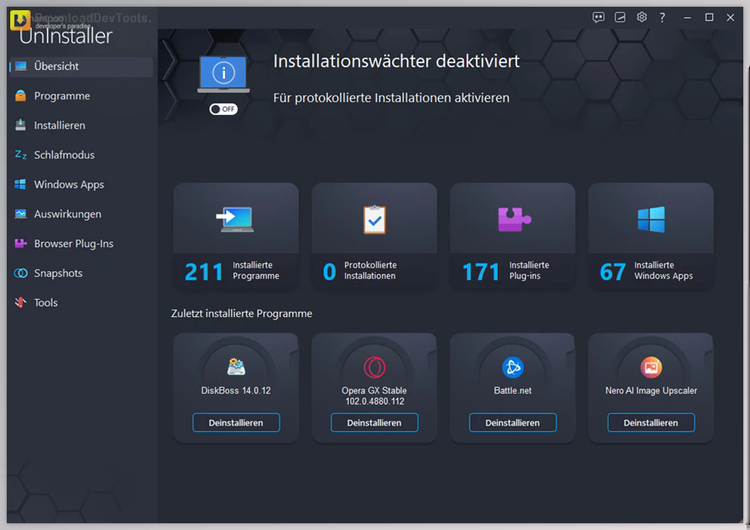
Task: Go to Browser Plug-Ins in sidebar
Action: (73, 244)
